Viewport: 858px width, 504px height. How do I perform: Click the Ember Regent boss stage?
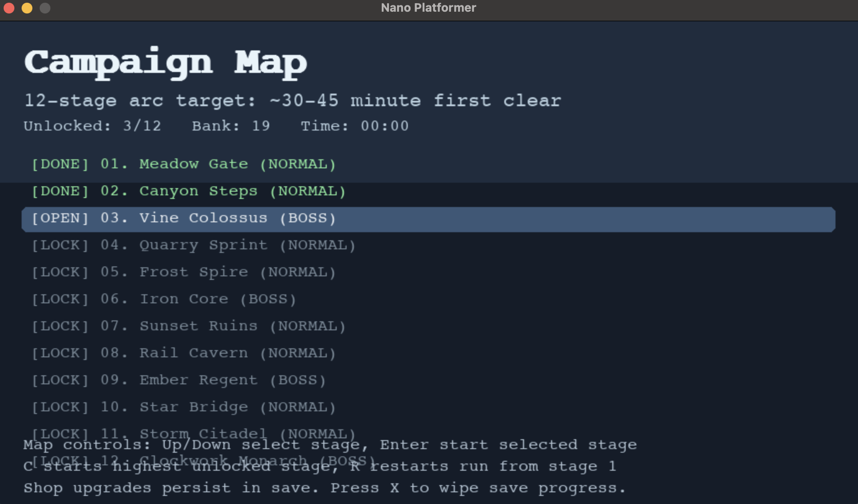[x=179, y=380]
